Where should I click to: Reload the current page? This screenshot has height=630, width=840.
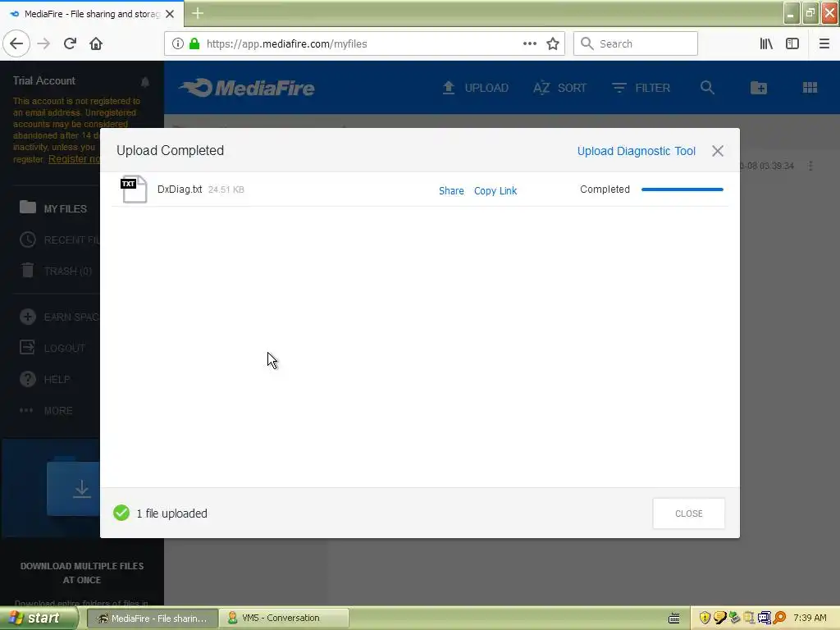click(70, 43)
